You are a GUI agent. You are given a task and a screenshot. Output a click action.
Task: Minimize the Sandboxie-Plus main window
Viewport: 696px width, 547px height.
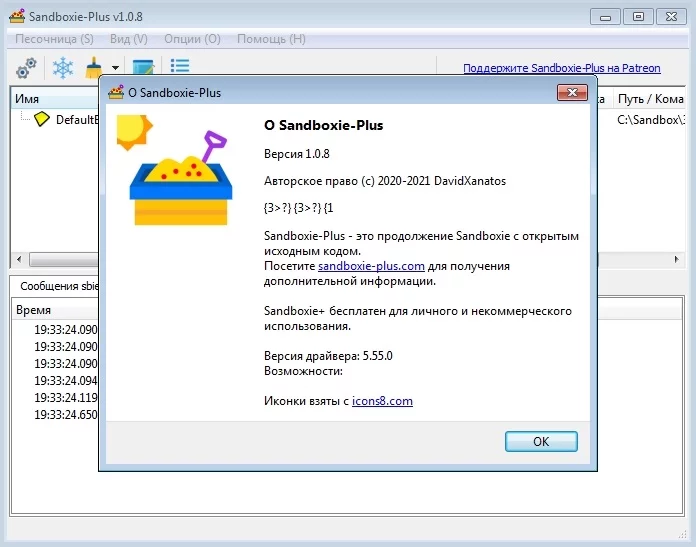tap(605, 17)
